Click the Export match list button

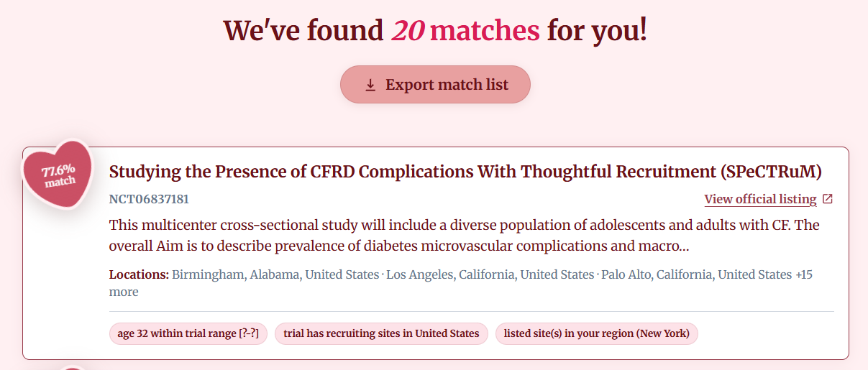pos(435,85)
